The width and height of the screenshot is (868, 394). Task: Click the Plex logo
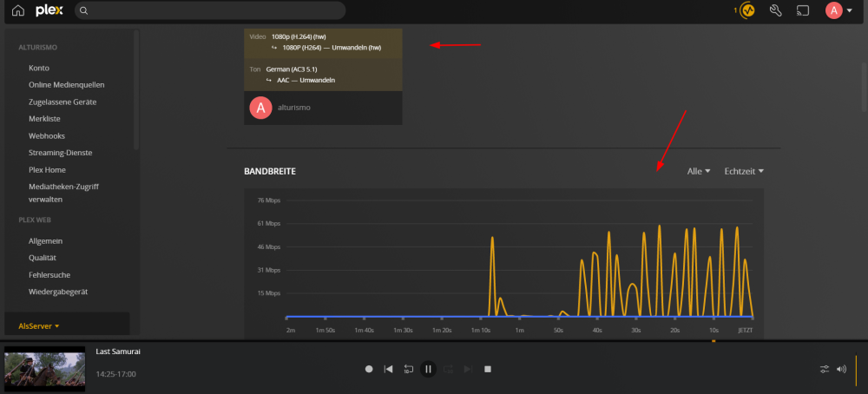[49, 10]
